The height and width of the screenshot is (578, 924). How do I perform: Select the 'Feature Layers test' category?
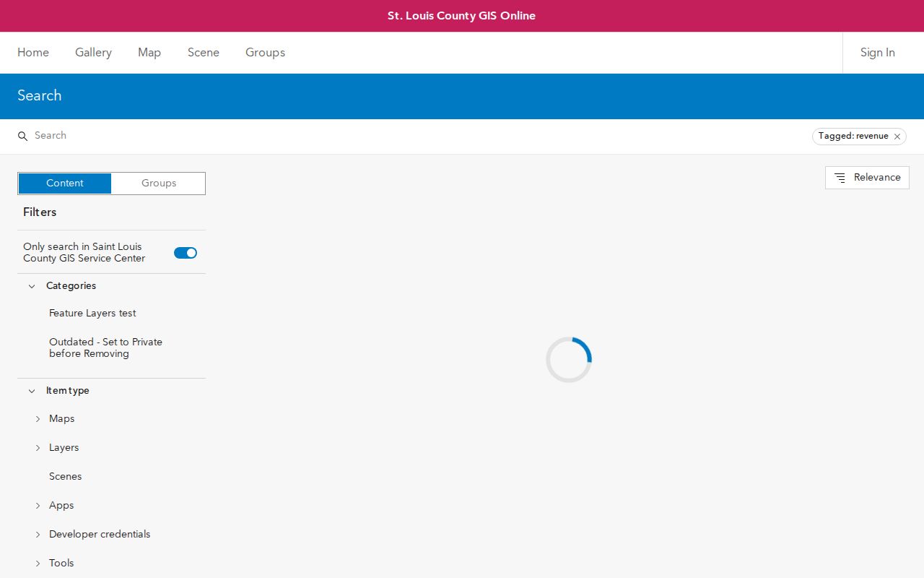[x=92, y=314]
